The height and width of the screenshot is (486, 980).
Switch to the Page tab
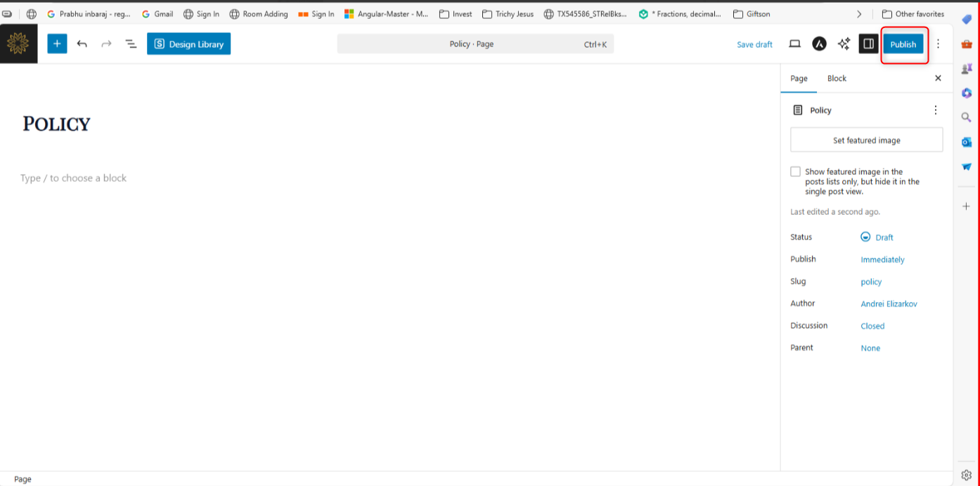click(x=799, y=78)
